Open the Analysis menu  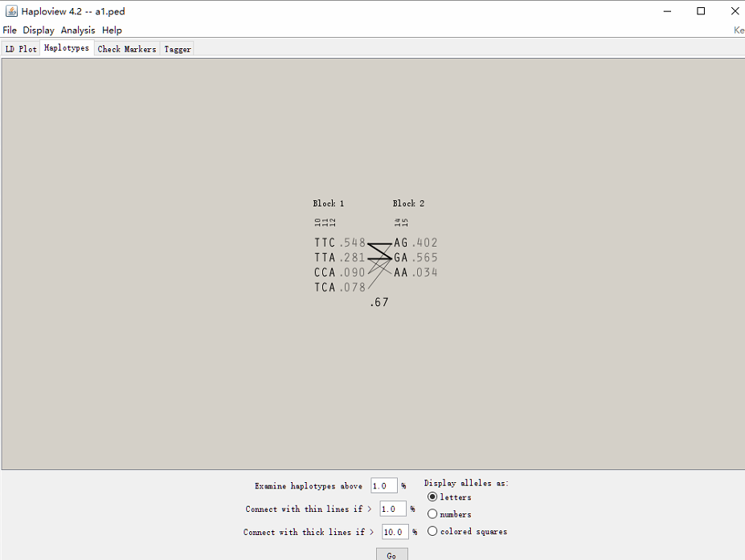coord(78,30)
